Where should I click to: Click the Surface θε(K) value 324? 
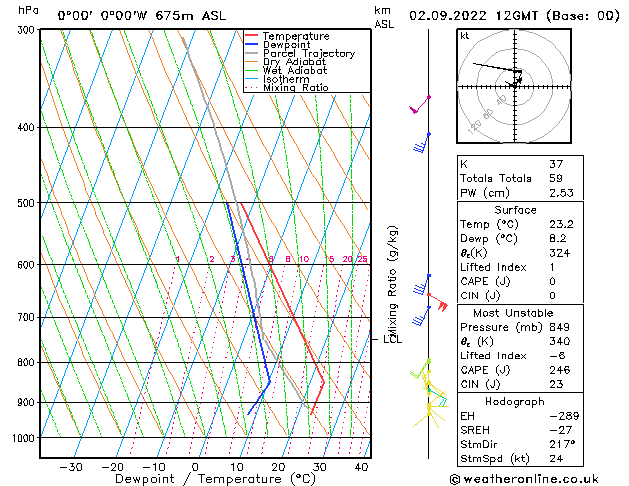click(x=560, y=253)
